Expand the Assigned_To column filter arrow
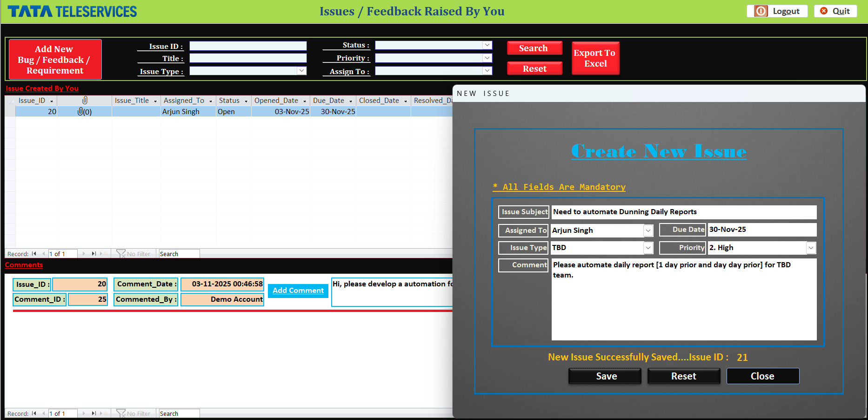The image size is (868, 420). point(211,101)
